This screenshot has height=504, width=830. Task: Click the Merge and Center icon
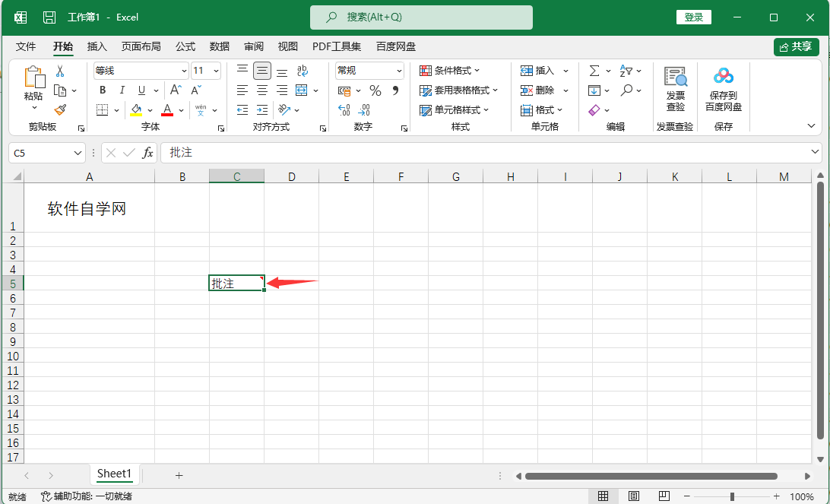click(x=302, y=90)
